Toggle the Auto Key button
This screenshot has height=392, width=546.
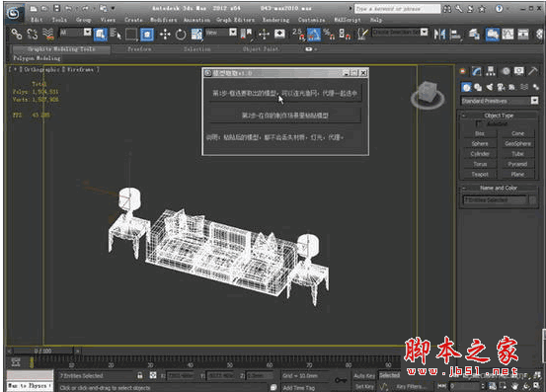pyautogui.click(x=364, y=375)
